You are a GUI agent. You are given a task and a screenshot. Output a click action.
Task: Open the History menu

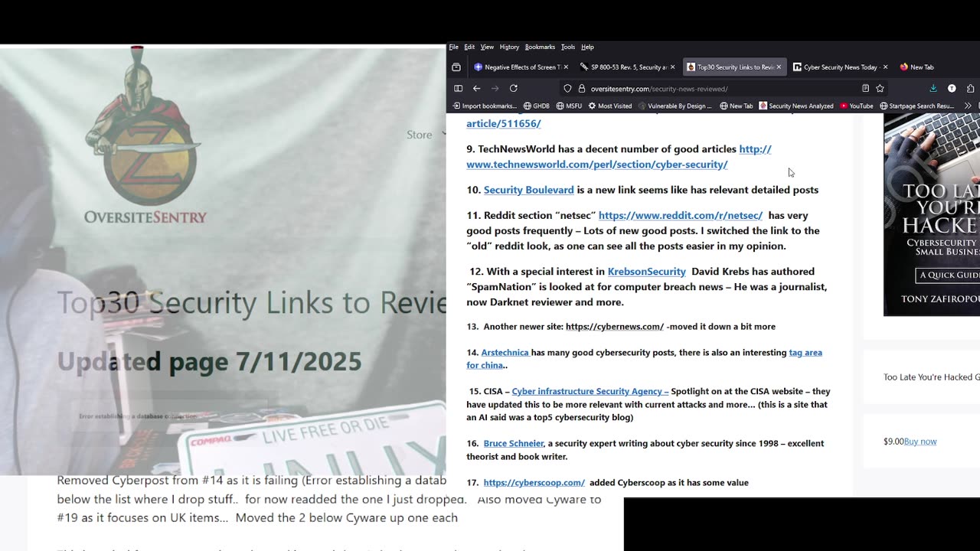(x=509, y=47)
